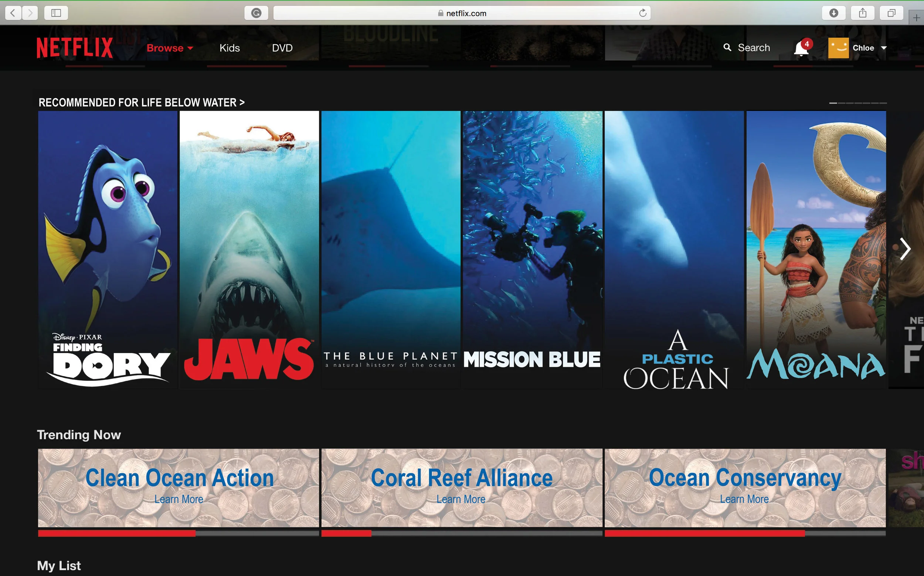
Task: Open the Clean Ocean Action card
Action: pos(179,488)
